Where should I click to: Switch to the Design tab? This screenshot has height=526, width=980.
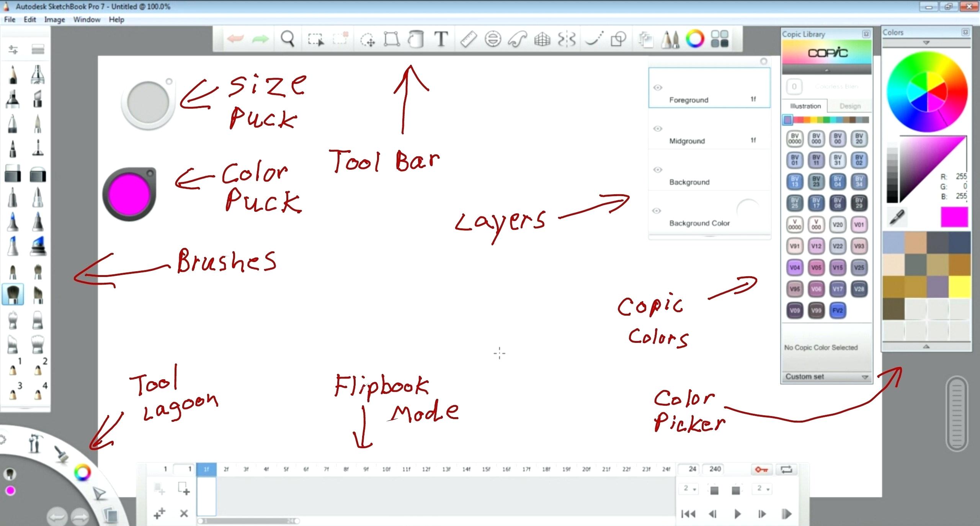point(850,106)
